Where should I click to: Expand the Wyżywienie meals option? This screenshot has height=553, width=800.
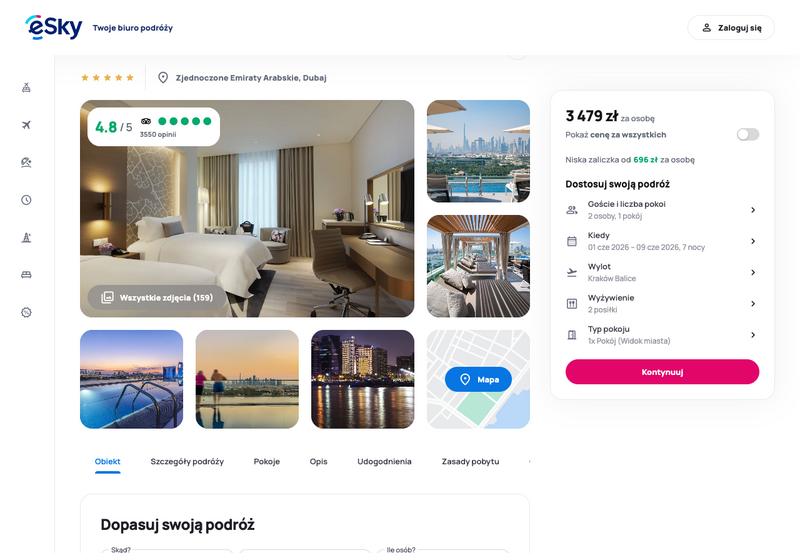662,304
